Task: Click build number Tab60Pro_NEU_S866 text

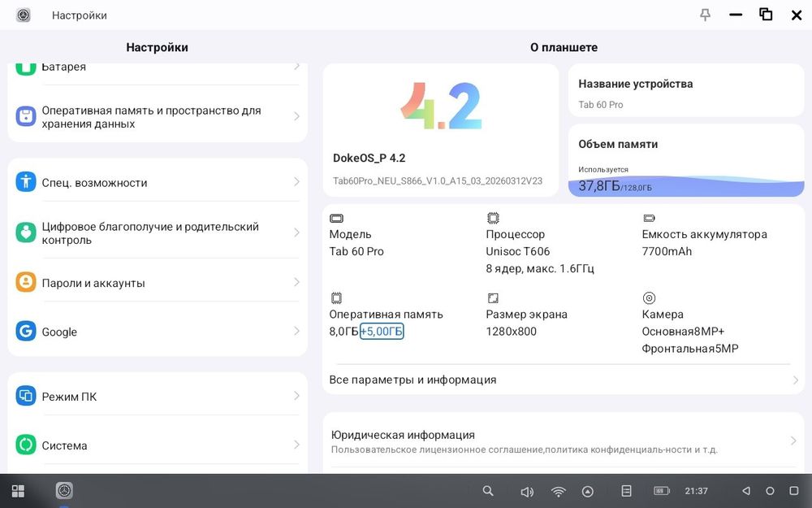Action: point(438,181)
